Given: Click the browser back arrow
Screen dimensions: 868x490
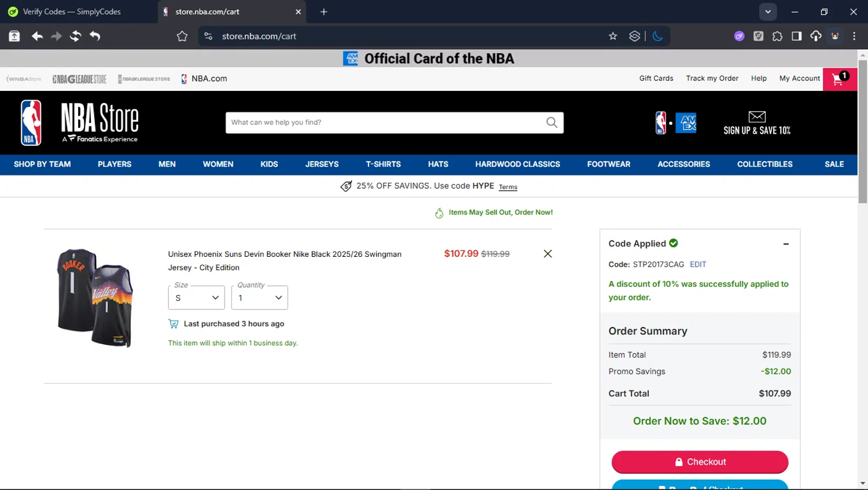Looking at the screenshot, I should [37, 36].
